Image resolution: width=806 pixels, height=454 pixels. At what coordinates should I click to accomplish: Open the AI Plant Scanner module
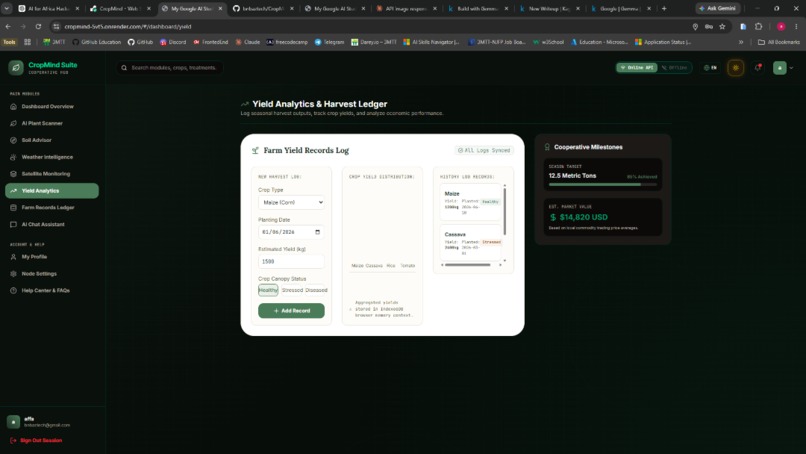42,123
